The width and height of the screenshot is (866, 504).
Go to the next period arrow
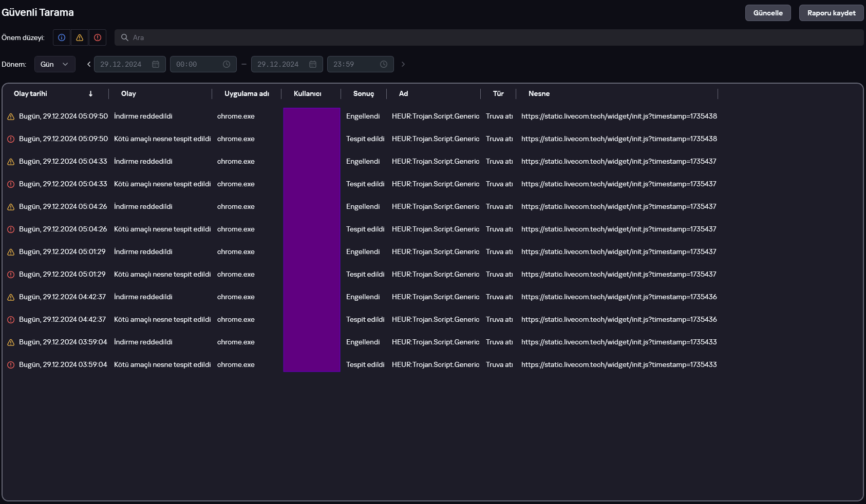tap(403, 64)
